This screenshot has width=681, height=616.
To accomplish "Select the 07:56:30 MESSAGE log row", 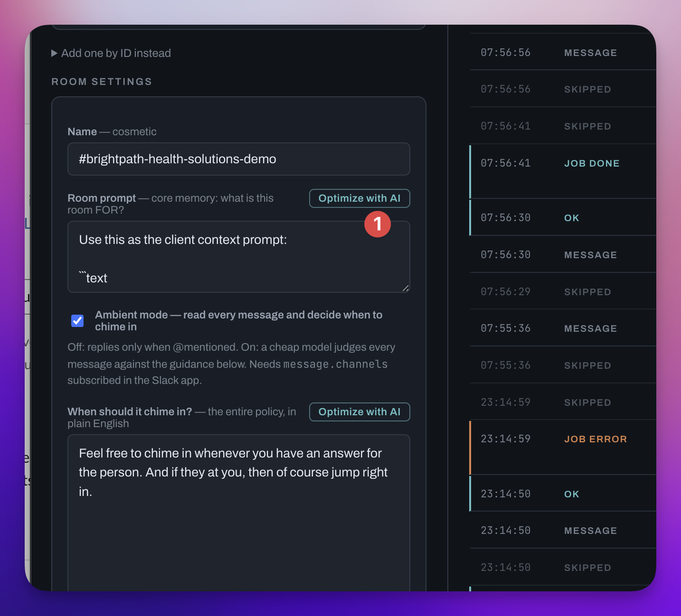I will coord(563,255).
